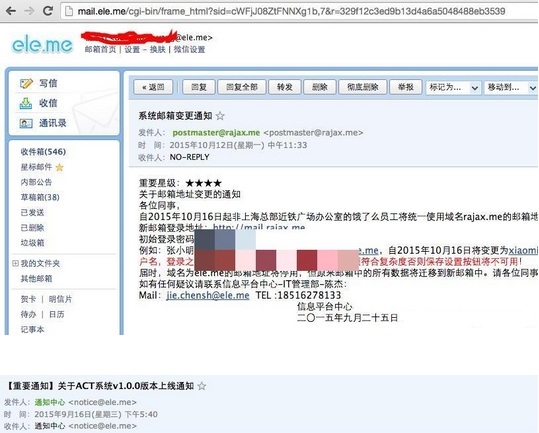Select 我的文件夹 label

(40, 264)
